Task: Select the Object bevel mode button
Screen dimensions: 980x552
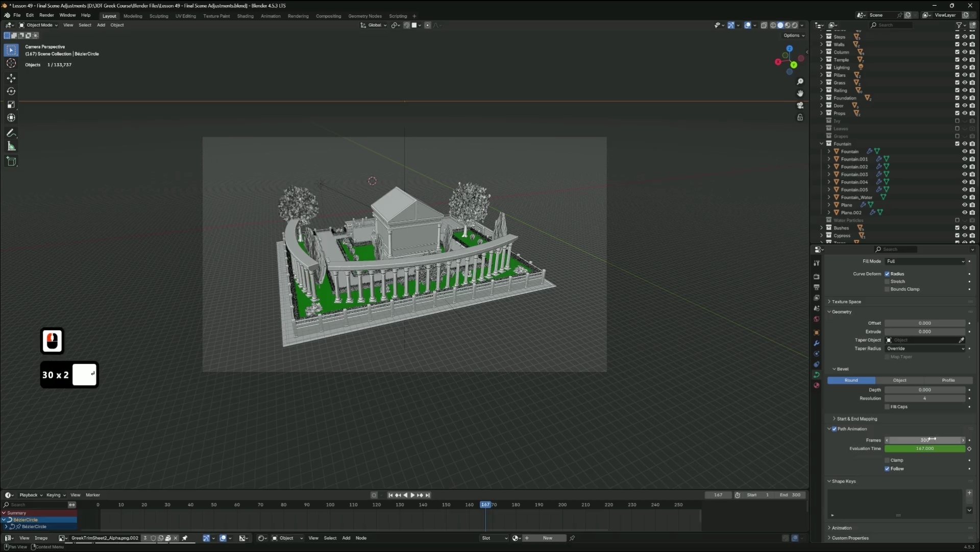Action: [899, 380]
